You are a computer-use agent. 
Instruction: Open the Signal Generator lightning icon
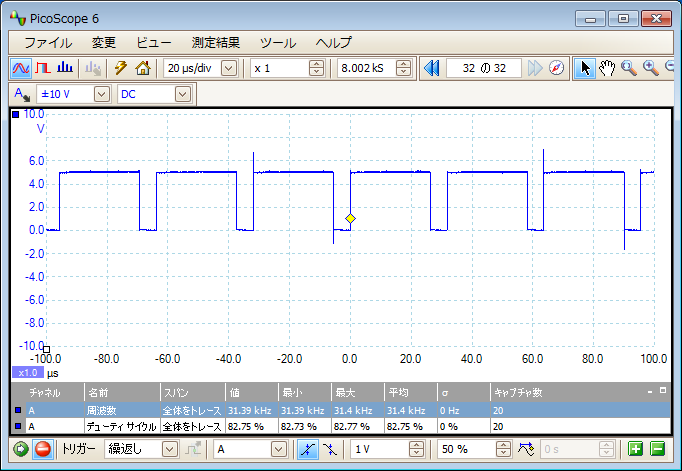(x=120, y=68)
